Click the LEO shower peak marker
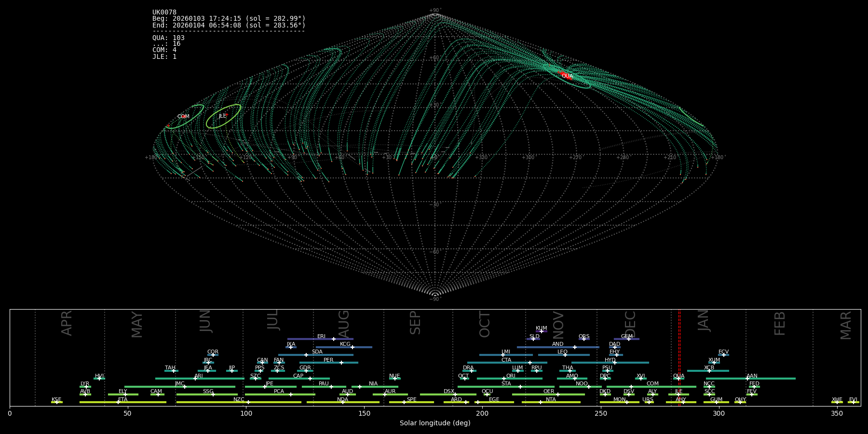 [565, 355]
